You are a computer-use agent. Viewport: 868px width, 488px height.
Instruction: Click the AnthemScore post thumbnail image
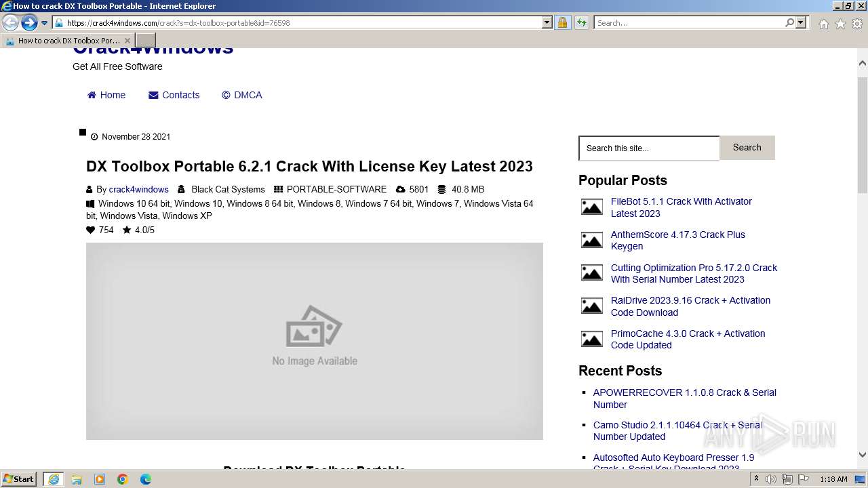592,240
